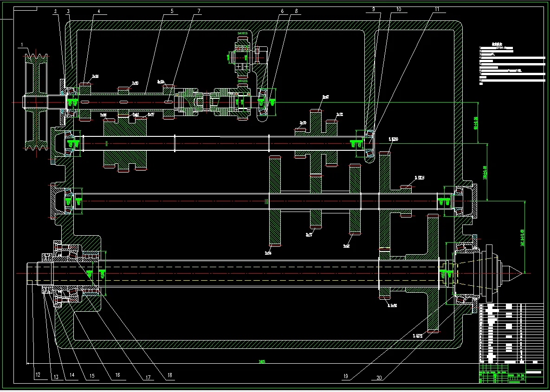Viewport: 550px width, 392px height.
Task: Select part number label 18
Action: [169, 375]
